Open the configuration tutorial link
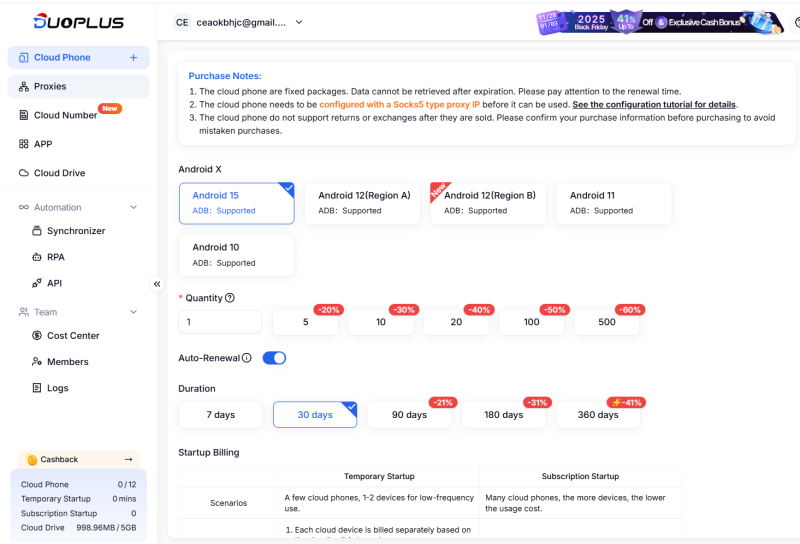Screen dimensions: 800x544 [654, 104]
